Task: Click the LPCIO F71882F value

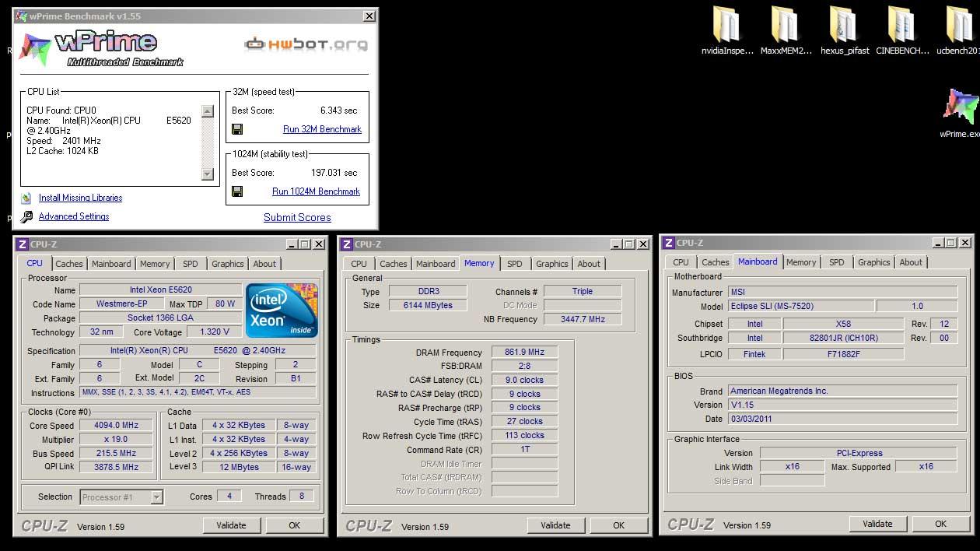Action: [843, 354]
